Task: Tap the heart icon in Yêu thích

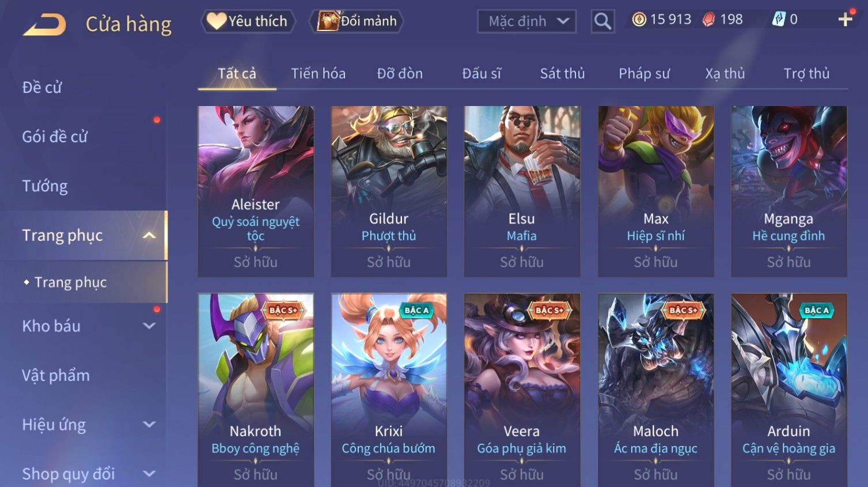Action: coord(216,21)
